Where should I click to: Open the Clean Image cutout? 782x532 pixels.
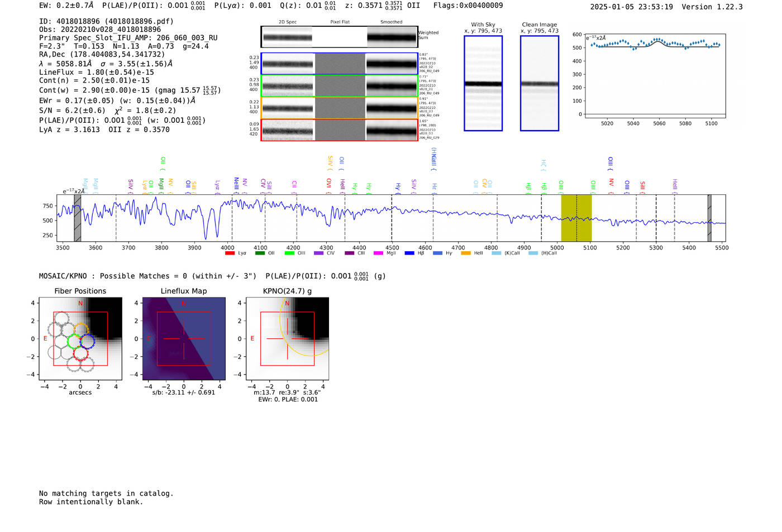[540, 83]
